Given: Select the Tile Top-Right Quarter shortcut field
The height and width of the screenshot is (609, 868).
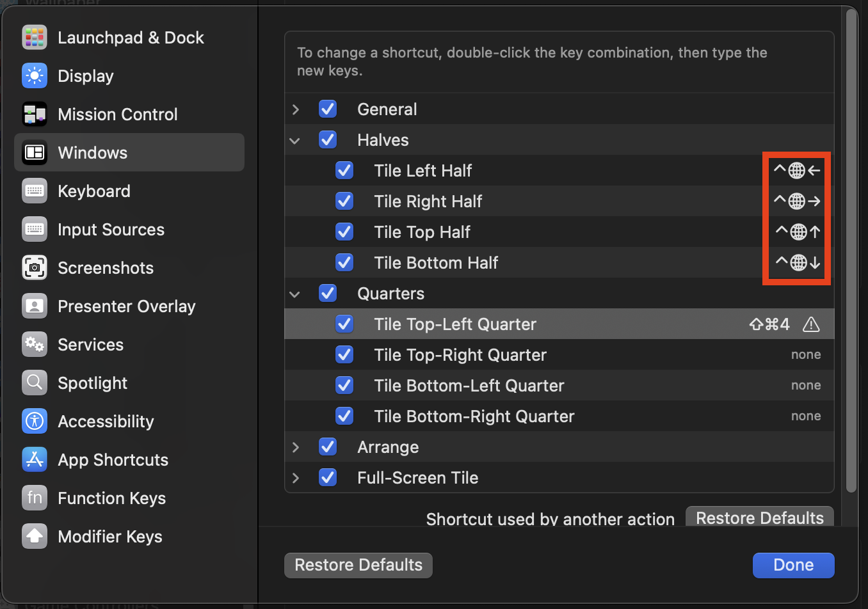Looking at the screenshot, I should tap(805, 355).
